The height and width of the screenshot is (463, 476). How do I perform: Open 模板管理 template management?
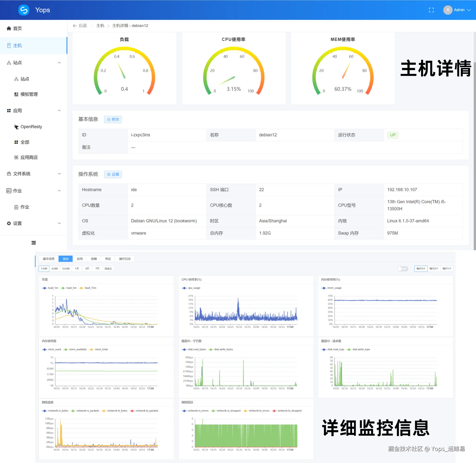coord(29,94)
